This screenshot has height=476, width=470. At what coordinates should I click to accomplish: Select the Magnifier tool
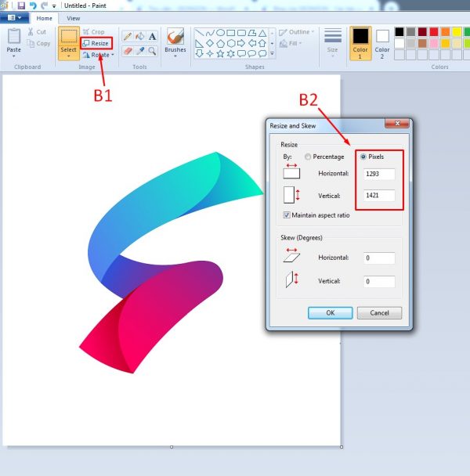152,51
